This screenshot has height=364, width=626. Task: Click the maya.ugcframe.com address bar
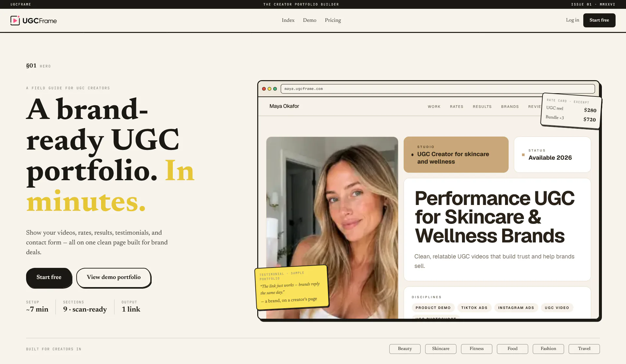pyautogui.click(x=438, y=89)
